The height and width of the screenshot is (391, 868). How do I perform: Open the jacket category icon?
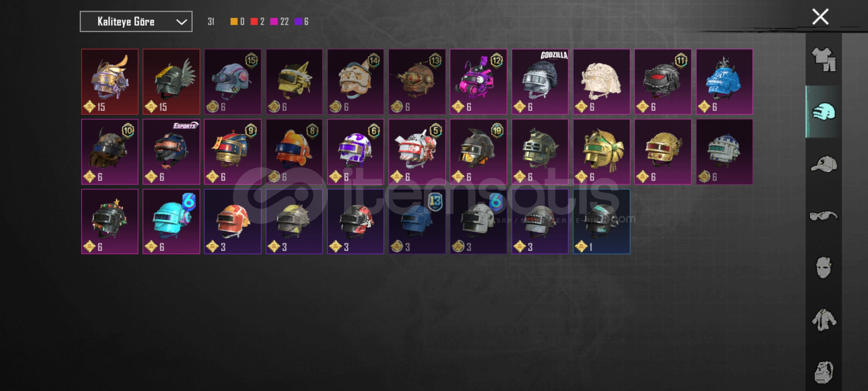(824, 320)
